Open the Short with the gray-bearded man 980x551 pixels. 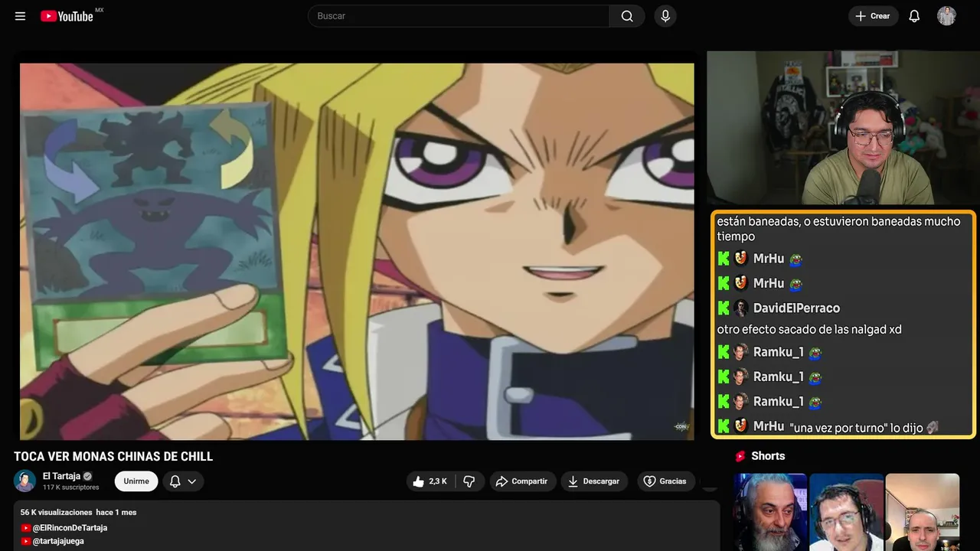coord(770,512)
